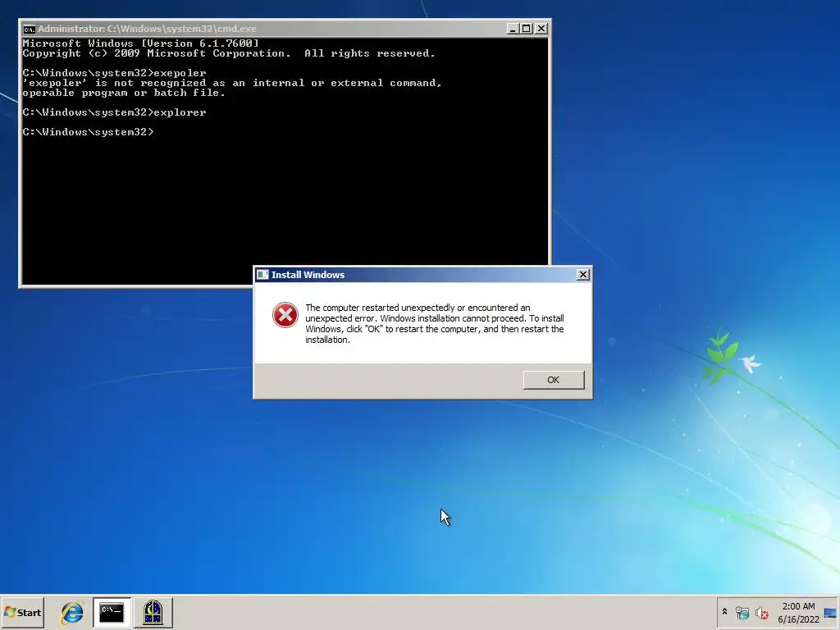840x630 pixels.
Task: Close the Install Windows error dialog
Action: coord(583,275)
